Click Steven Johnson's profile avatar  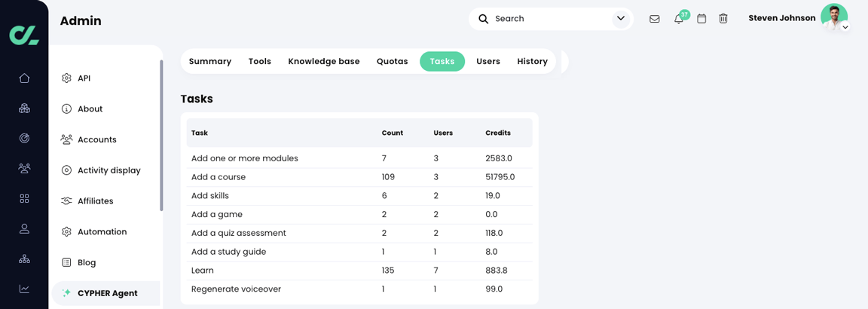[x=833, y=17]
